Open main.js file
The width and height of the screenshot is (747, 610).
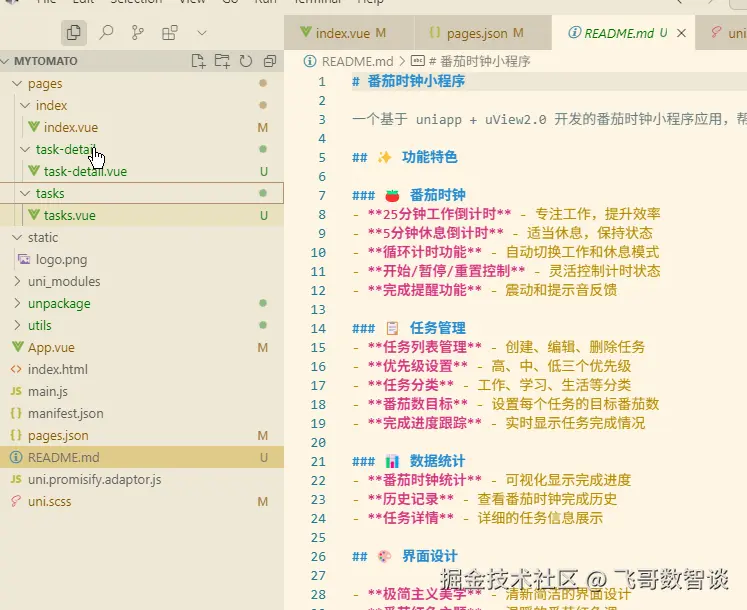pos(48,391)
